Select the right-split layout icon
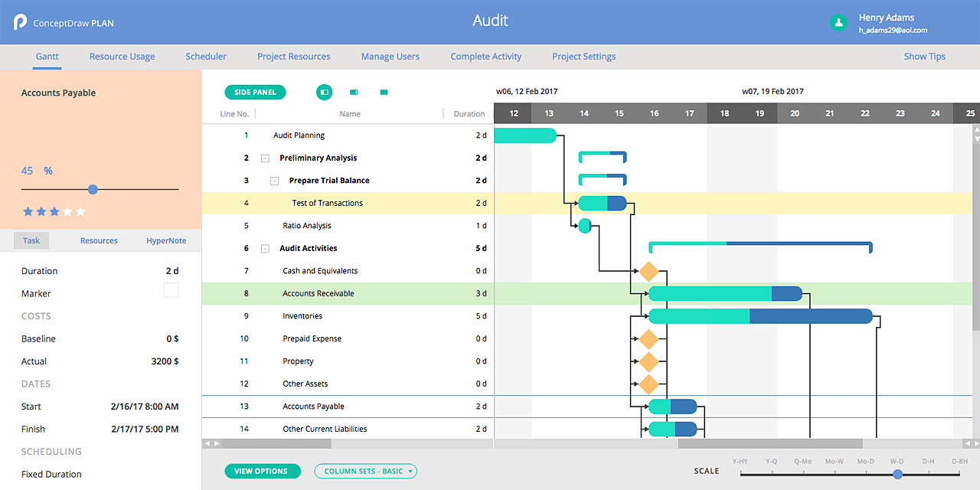Screen dimensions: 980x490 [x=354, y=92]
